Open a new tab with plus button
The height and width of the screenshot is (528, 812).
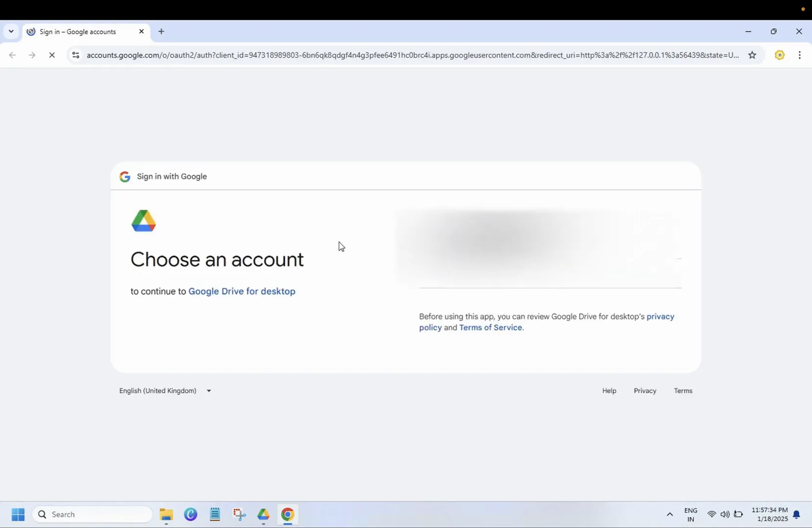pyautogui.click(x=161, y=31)
